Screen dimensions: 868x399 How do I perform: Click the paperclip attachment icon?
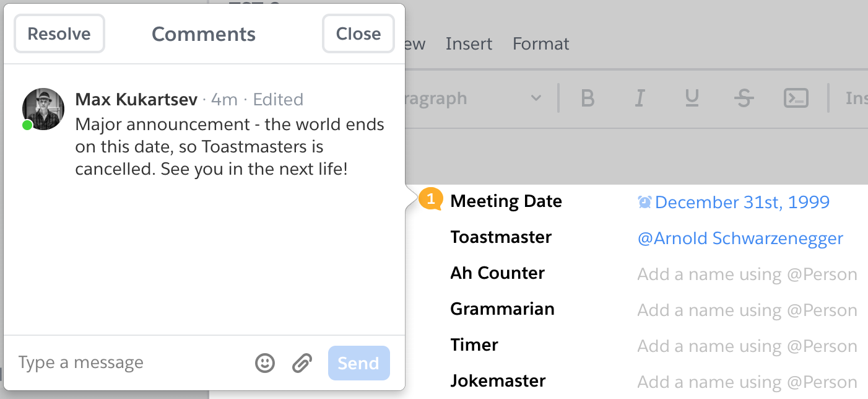302,363
